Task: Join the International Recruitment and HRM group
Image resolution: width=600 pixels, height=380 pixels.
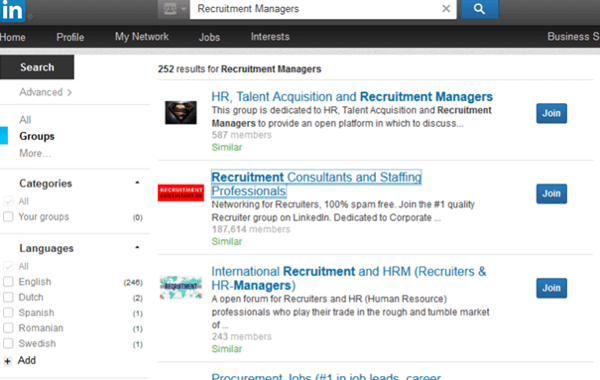Action: click(x=551, y=288)
